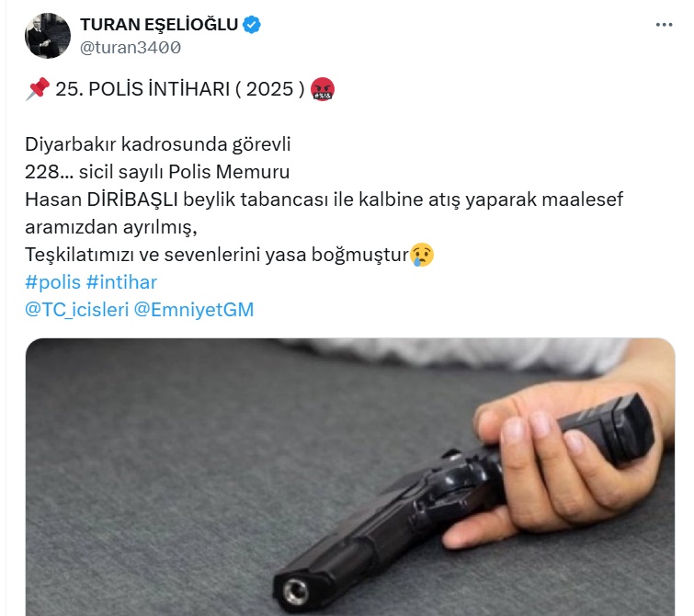694x616 pixels.
Task: Click the hand holding pistol in image
Action: tap(558, 465)
